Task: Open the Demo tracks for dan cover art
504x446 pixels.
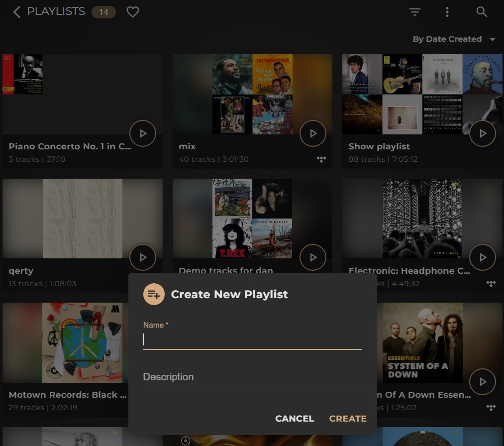Action: tap(252, 219)
